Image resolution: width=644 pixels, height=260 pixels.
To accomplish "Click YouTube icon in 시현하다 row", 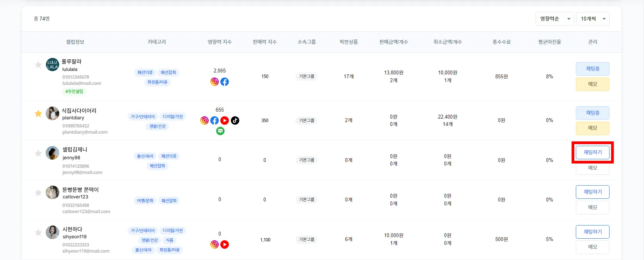I will coord(225,245).
